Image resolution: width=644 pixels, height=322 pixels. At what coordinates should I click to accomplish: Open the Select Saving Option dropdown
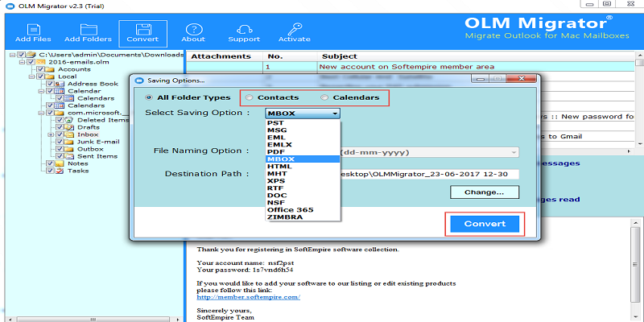pos(303,114)
